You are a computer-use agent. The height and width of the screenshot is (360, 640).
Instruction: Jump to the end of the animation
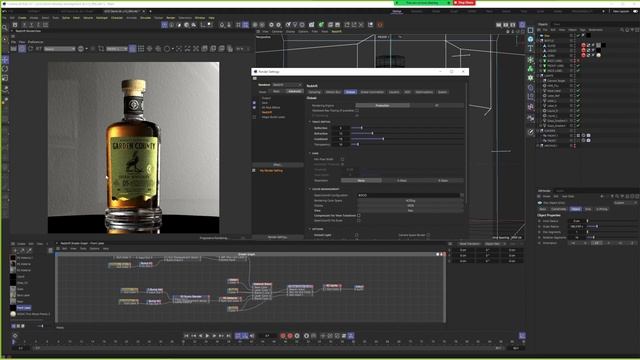click(x=229, y=336)
